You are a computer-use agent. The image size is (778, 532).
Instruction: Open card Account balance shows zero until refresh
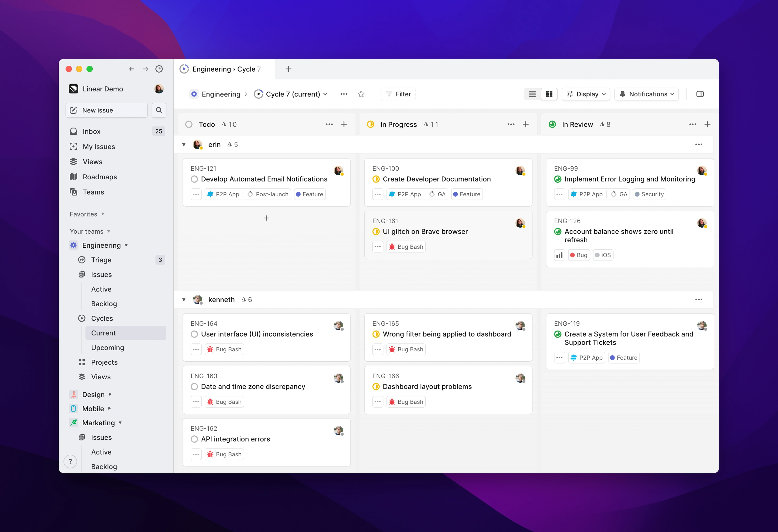click(630, 239)
